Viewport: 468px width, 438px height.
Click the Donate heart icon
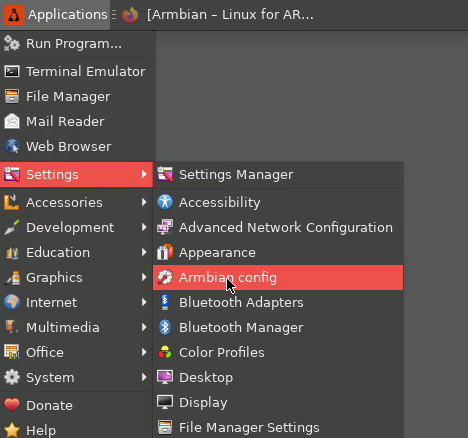pos(12,405)
